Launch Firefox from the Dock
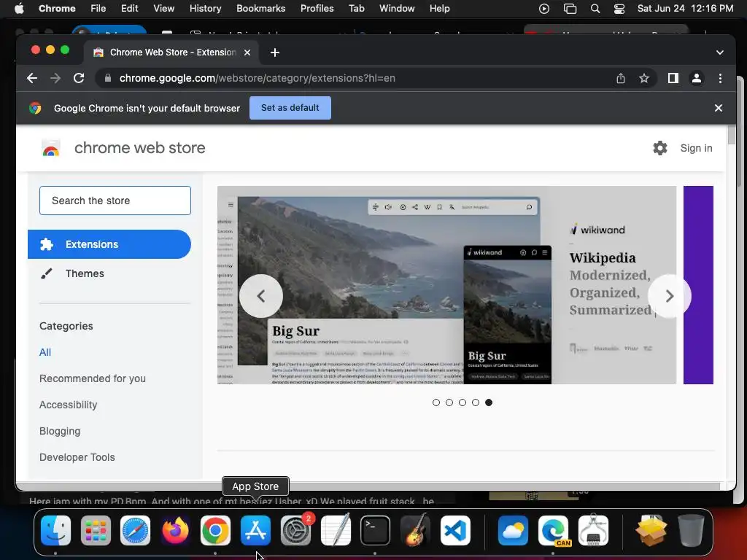 point(175,531)
